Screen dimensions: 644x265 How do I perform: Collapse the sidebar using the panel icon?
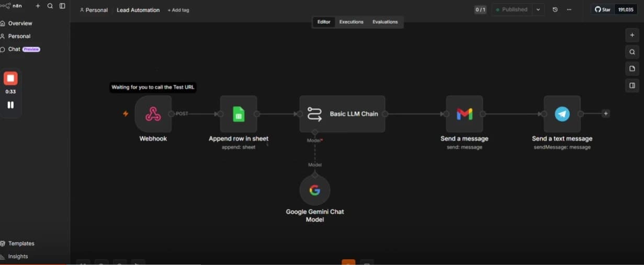click(62, 6)
